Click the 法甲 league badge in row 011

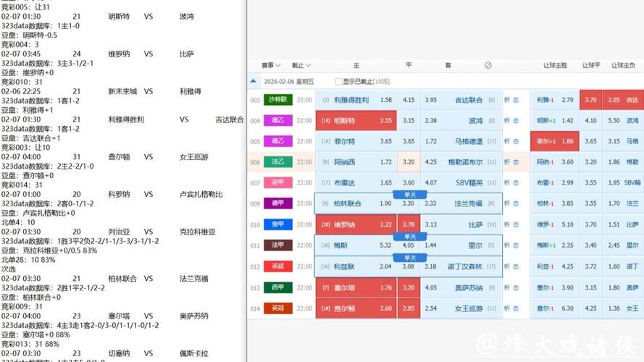click(x=278, y=245)
